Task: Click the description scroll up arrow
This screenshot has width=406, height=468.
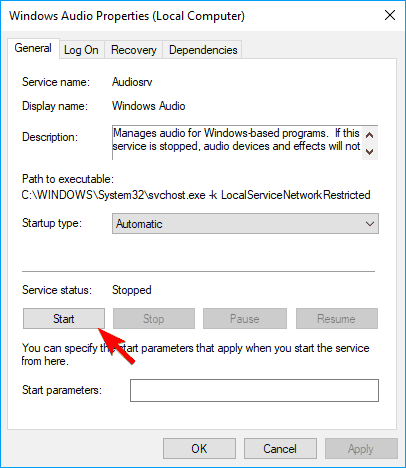Action: [369, 135]
